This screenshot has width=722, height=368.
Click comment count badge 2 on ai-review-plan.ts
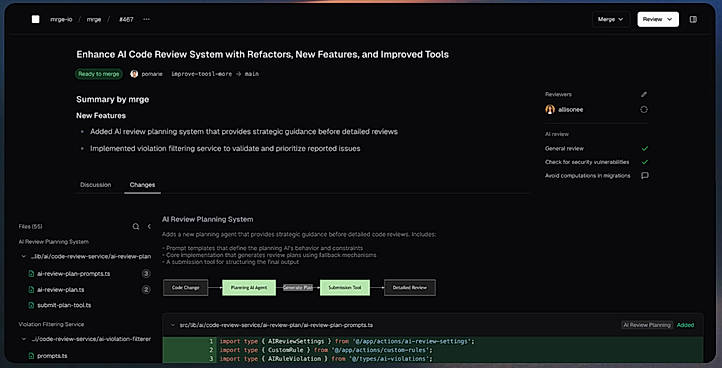click(146, 290)
